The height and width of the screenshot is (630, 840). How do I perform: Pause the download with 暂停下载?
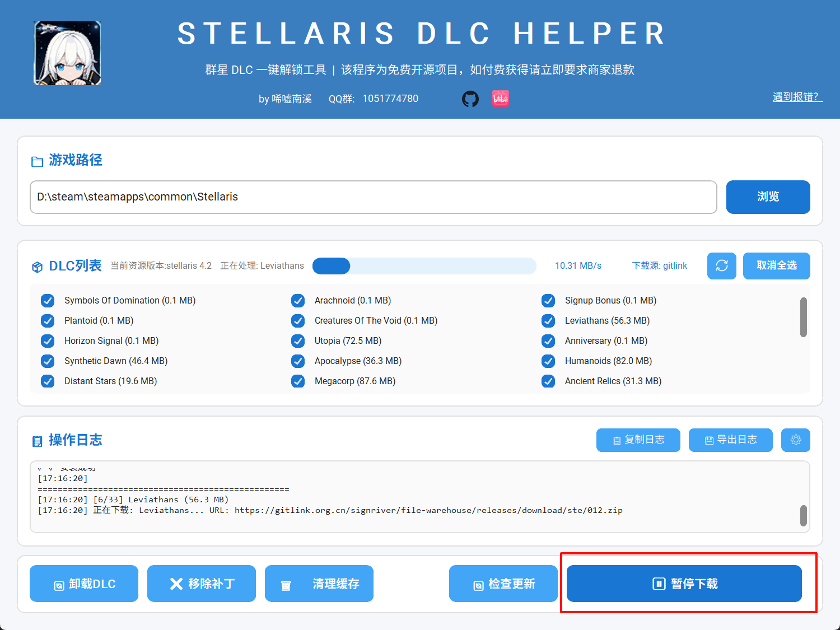[684, 584]
